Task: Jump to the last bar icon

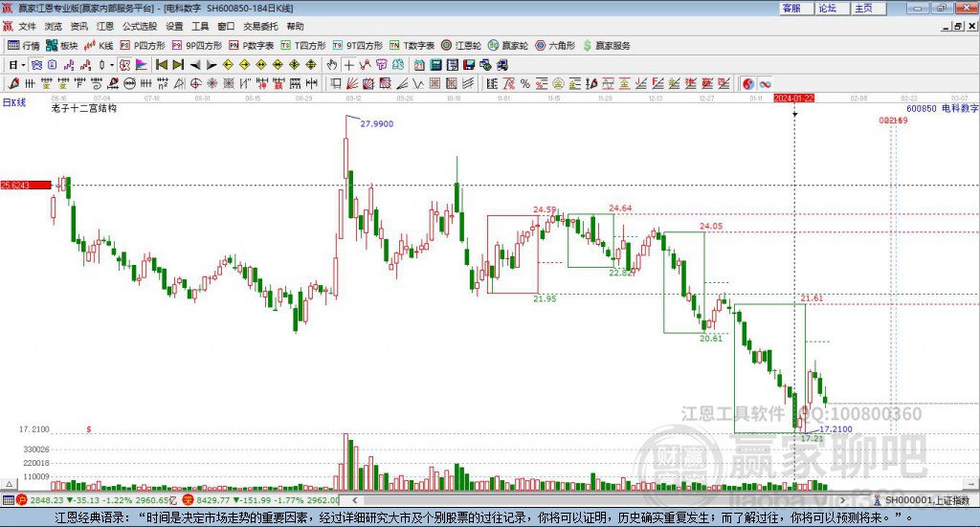Action: (x=178, y=65)
